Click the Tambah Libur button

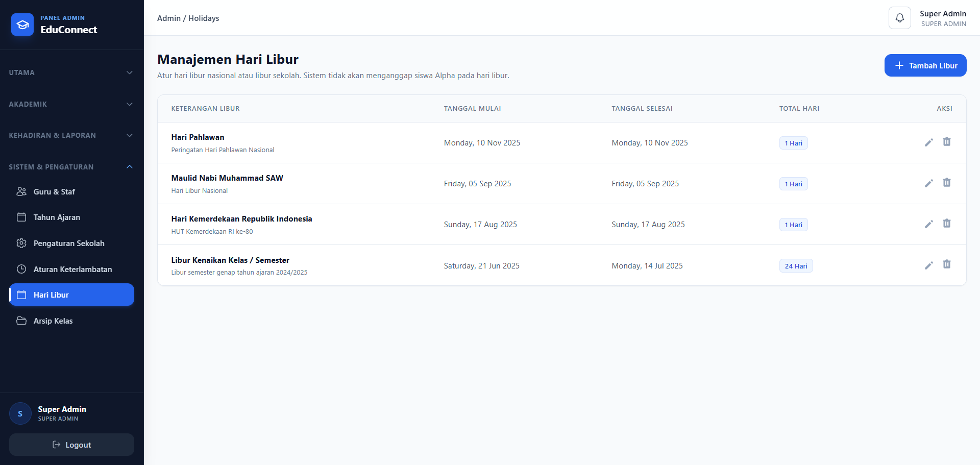point(925,65)
